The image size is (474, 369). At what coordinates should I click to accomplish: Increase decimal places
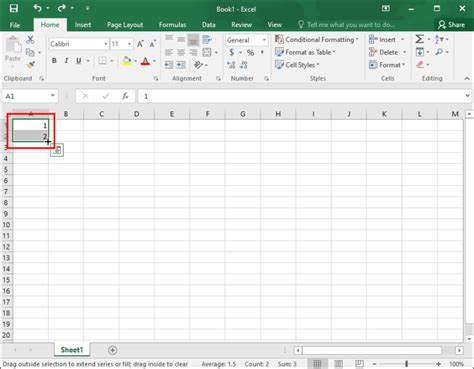[x=231, y=65]
